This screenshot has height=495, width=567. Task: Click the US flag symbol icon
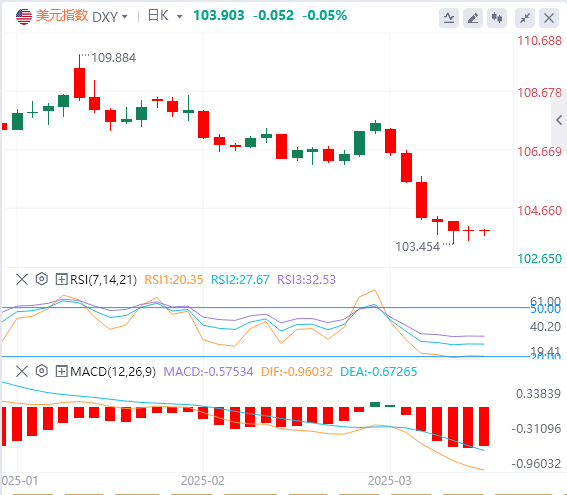24,16
